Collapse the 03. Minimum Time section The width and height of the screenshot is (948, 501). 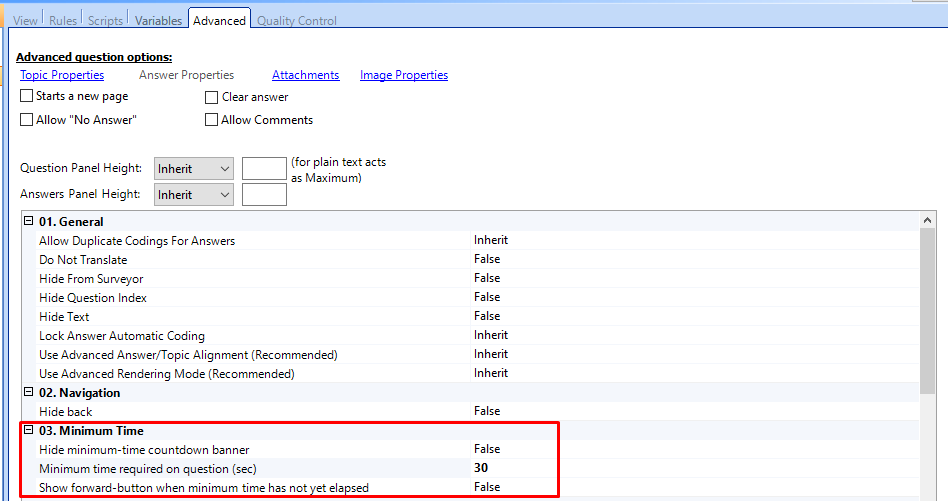pos(28,430)
